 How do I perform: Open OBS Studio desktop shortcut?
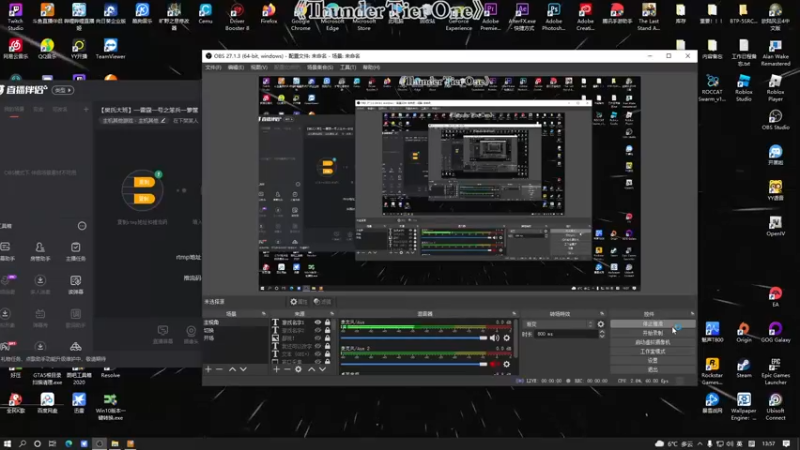[x=776, y=120]
